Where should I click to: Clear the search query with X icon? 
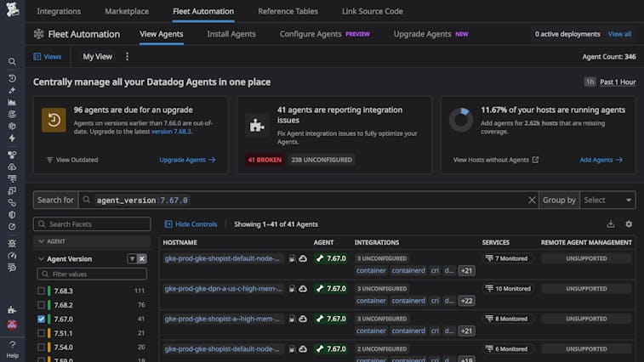pos(532,200)
